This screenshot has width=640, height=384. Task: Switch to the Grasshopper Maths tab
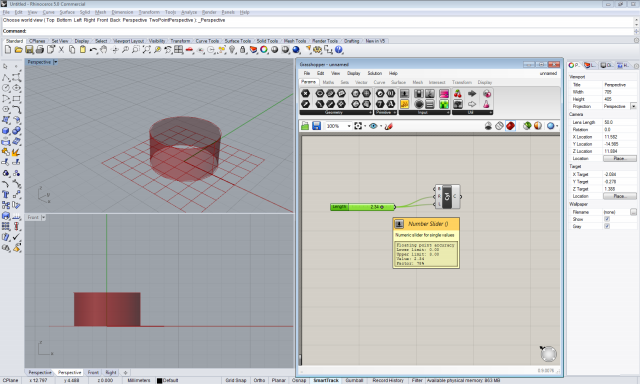[x=328, y=82]
